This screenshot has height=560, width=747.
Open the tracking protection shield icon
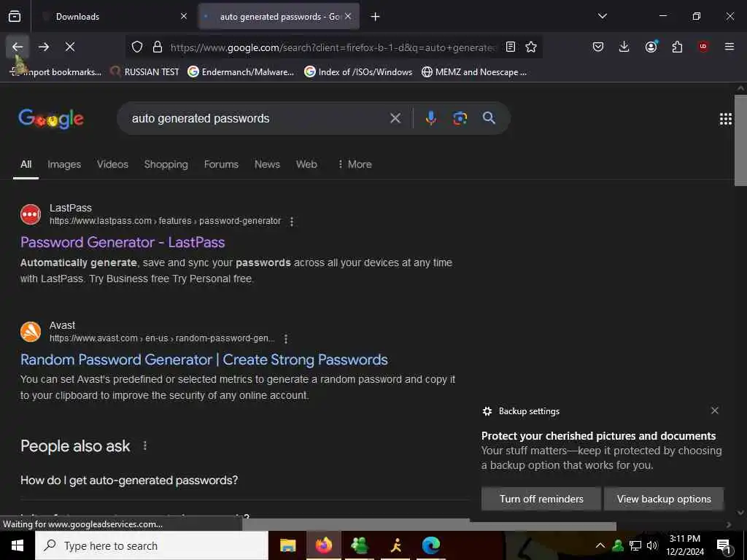[137, 47]
